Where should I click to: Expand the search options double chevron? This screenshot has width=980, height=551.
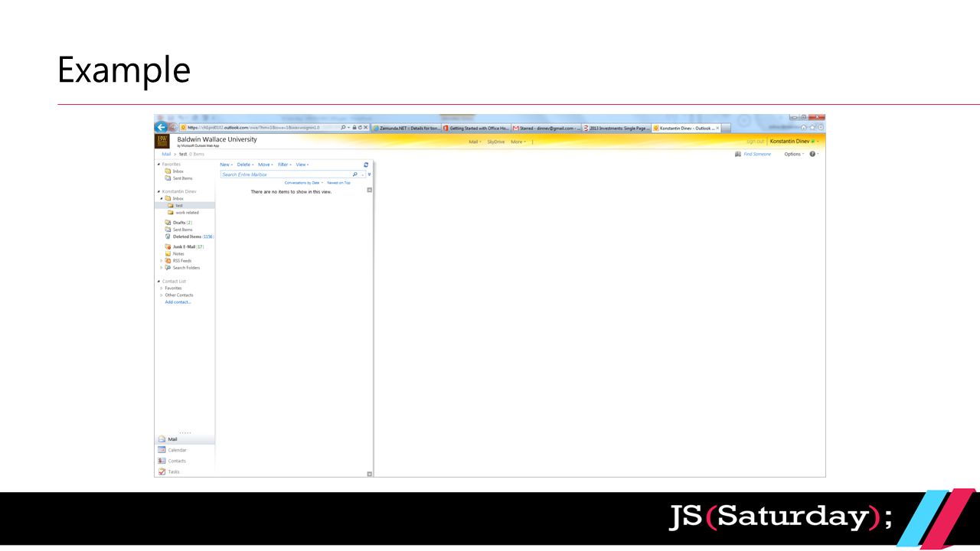(369, 174)
